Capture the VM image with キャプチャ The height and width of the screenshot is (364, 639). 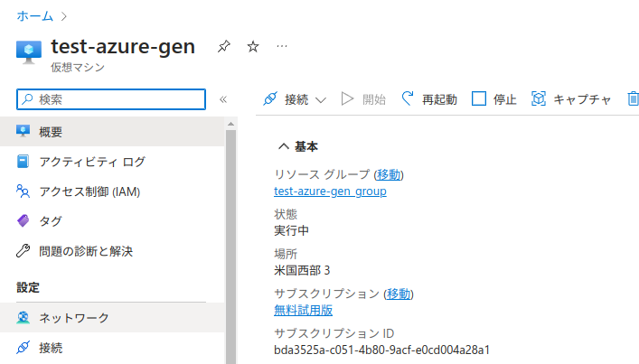pyautogui.click(x=571, y=99)
